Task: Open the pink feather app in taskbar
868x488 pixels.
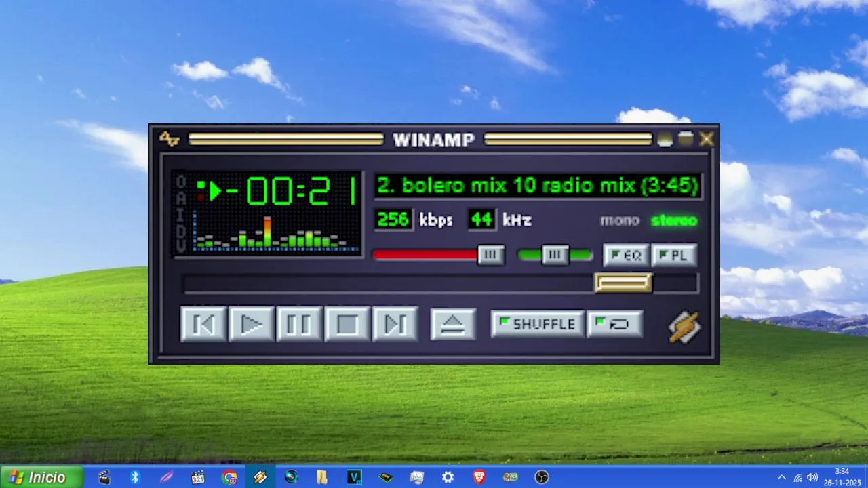Action: point(166,477)
